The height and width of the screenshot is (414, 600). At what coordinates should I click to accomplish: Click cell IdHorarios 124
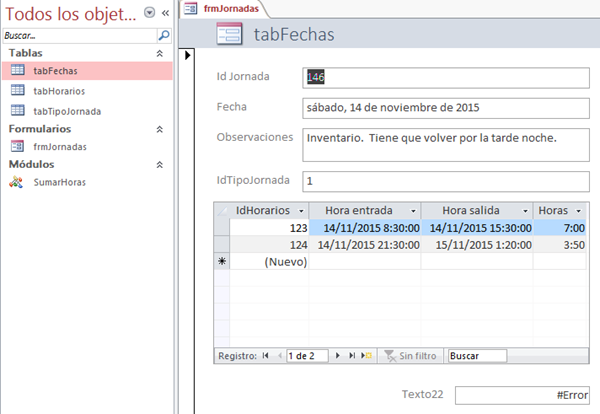point(269,244)
